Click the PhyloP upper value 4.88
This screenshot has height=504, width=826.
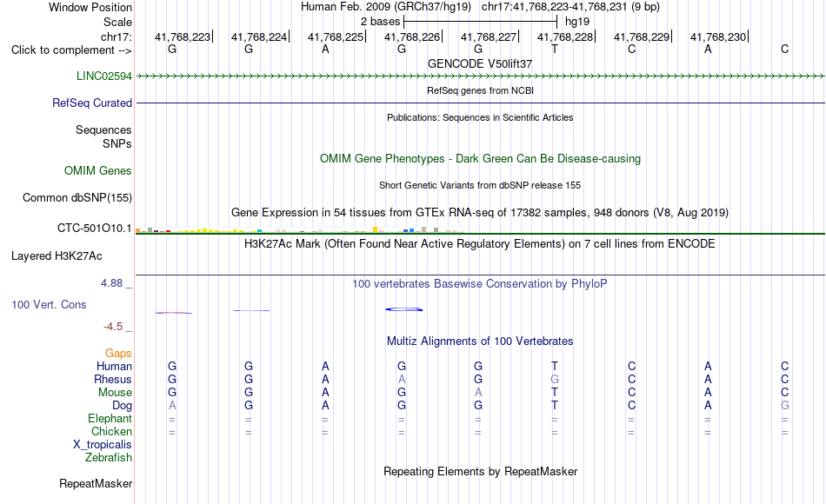pos(111,283)
